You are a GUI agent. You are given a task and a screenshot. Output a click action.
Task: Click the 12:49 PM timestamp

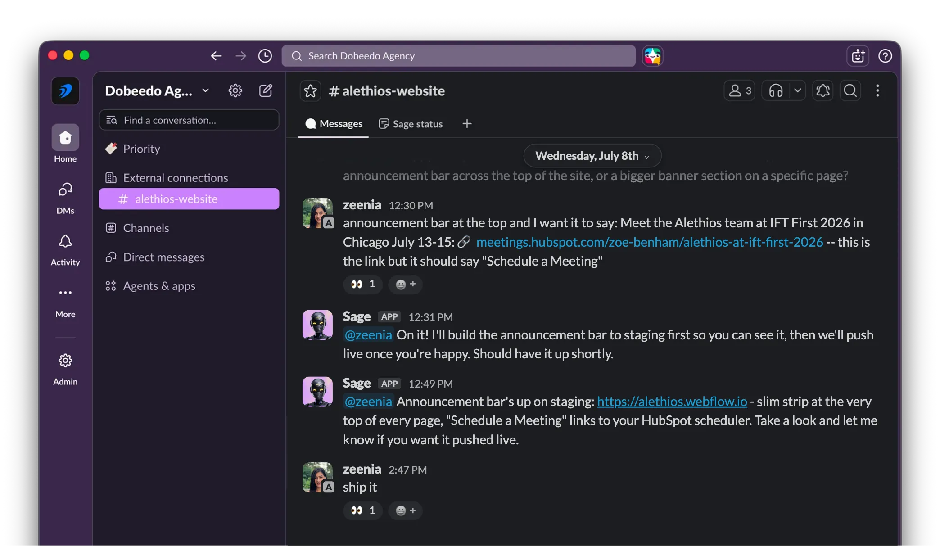pyautogui.click(x=430, y=384)
